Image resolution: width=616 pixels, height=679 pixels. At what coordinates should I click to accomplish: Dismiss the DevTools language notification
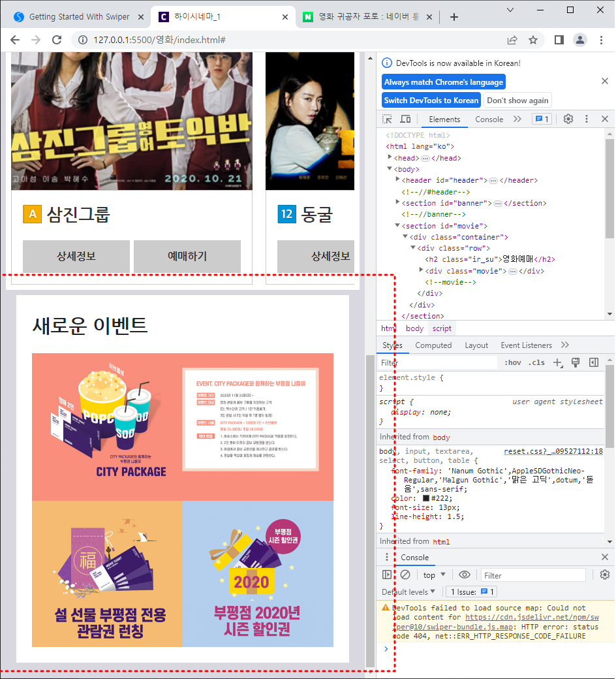[x=605, y=81]
